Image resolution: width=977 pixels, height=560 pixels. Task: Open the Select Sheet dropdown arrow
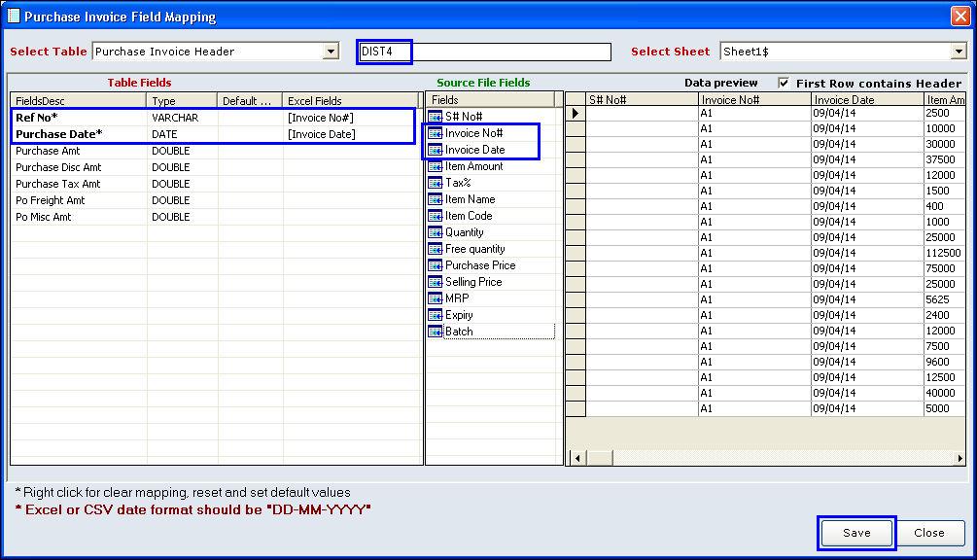tap(959, 52)
